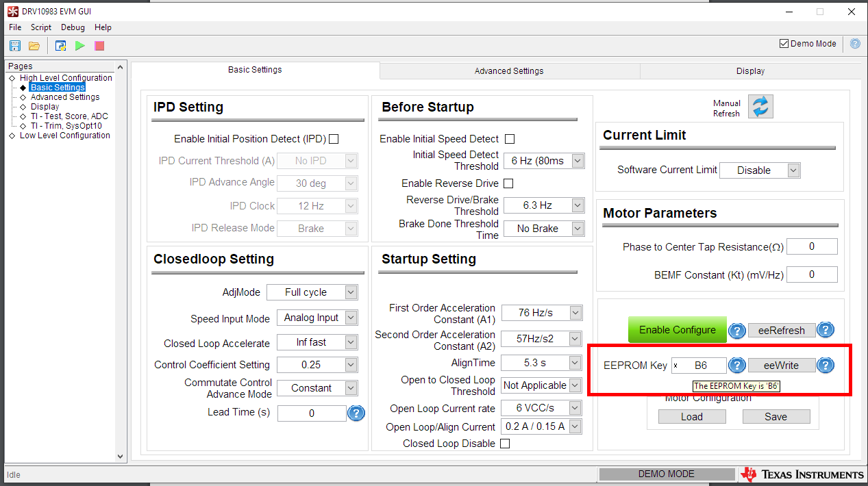Screen dimensions: 868x486
Task: Select Display in Pages tree
Action: click(x=45, y=107)
